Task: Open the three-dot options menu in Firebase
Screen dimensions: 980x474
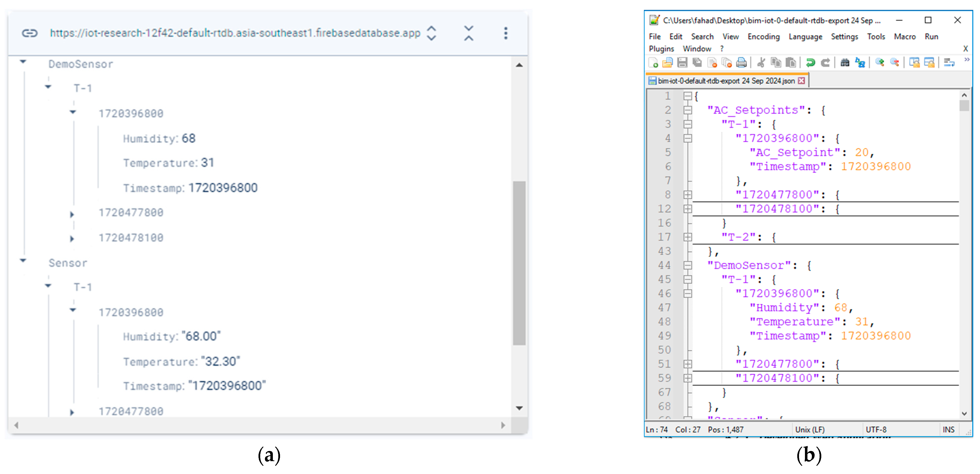Action: tap(506, 33)
